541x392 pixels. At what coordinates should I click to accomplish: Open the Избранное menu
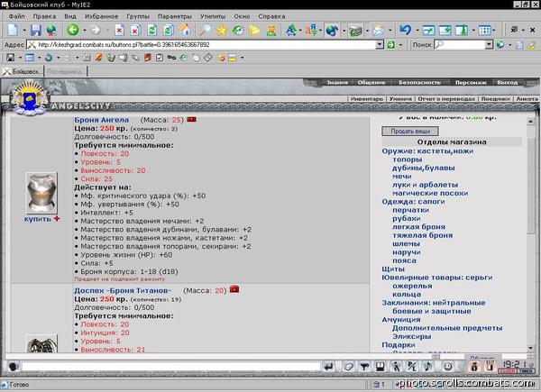(x=101, y=16)
